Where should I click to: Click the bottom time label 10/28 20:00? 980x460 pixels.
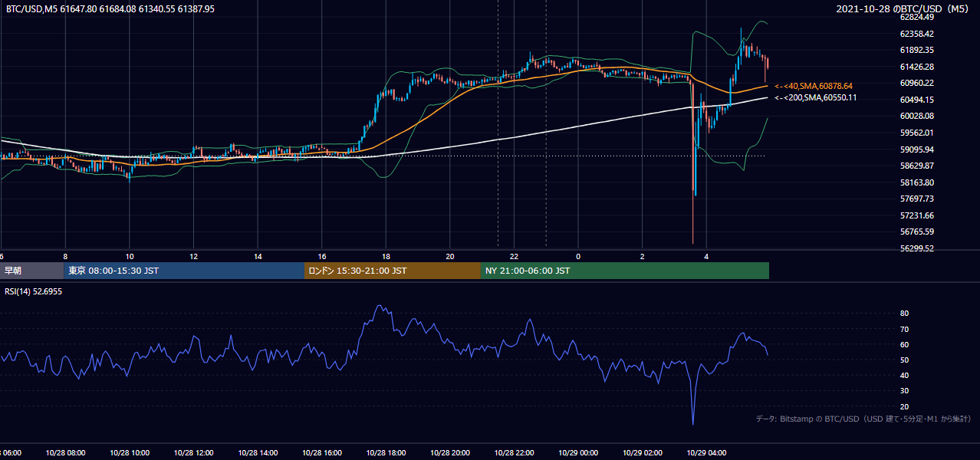pos(449,453)
